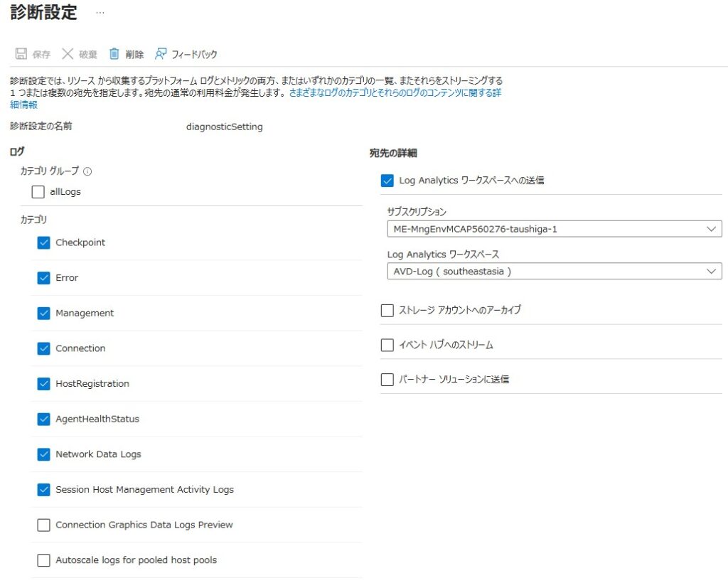Open the Log Analytics ワークスペース dropdown

point(555,272)
